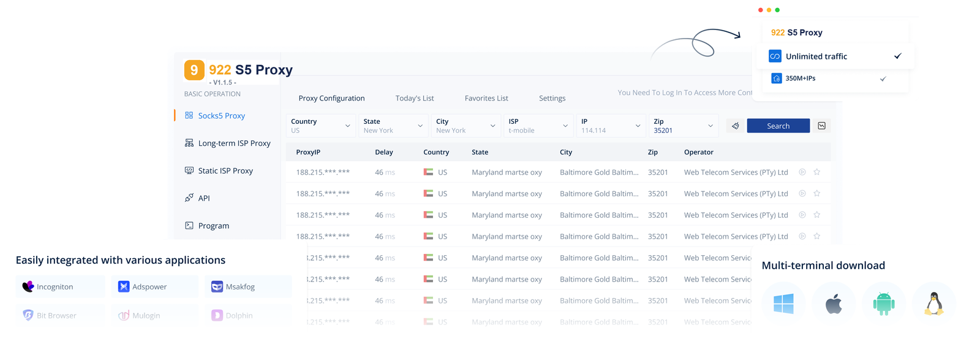Screen dimensions: 980x341
Task: Download the Android version via Android icon
Action: [883, 304]
